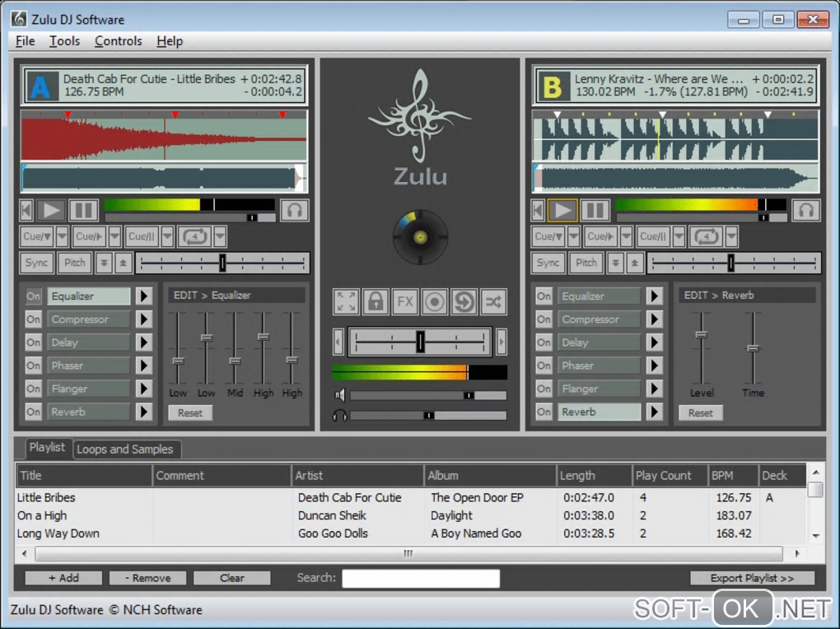Click the playlist Search input field
This screenshot has height=629, width=840.
420,578
